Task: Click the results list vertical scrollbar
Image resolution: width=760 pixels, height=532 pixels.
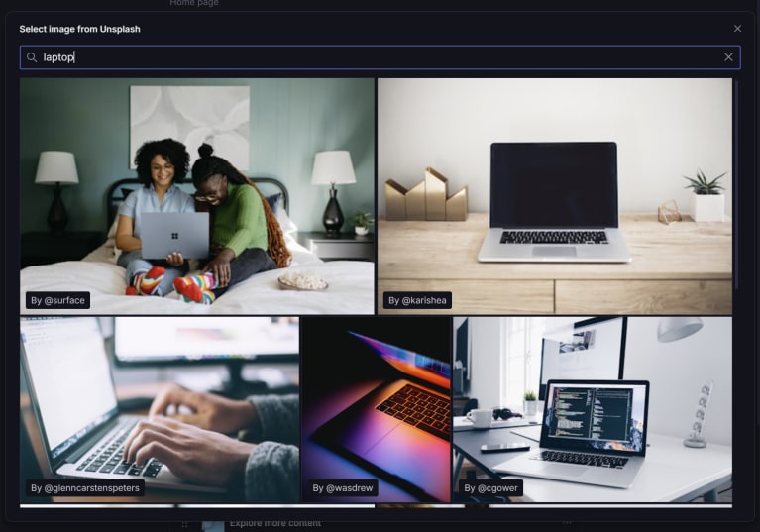Action: point(737,184)
